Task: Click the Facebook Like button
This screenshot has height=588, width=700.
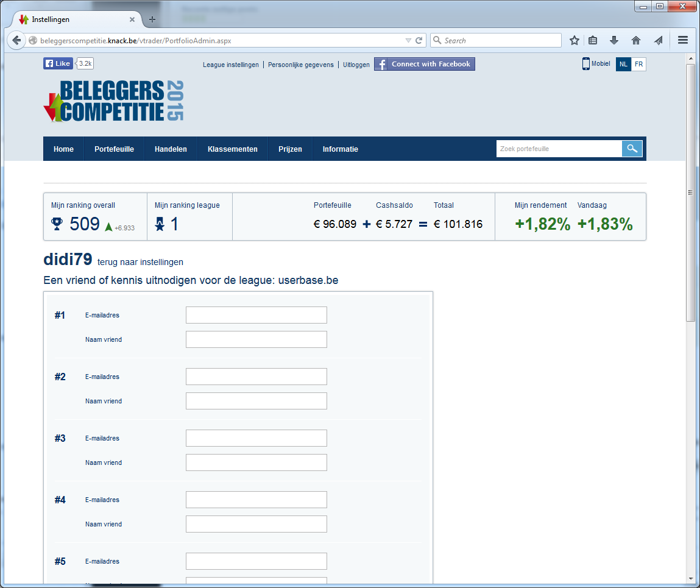Action: [x=58, y=63]
